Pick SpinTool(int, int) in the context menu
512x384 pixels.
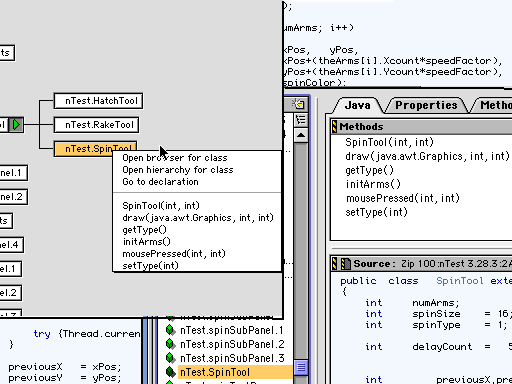coord(161,206)
